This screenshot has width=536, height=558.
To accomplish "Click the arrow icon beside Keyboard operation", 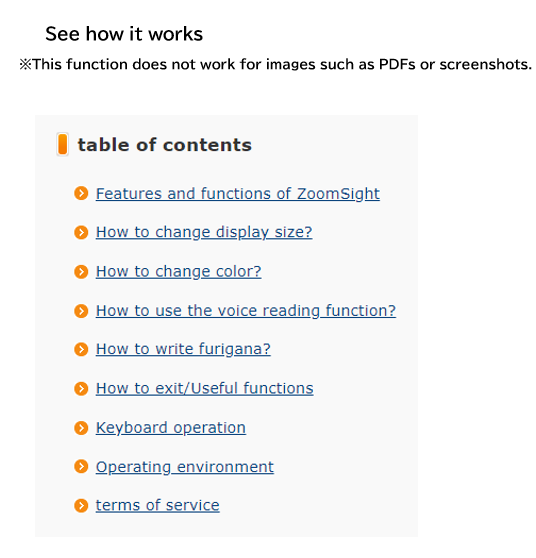I will (x=81, y=428).
